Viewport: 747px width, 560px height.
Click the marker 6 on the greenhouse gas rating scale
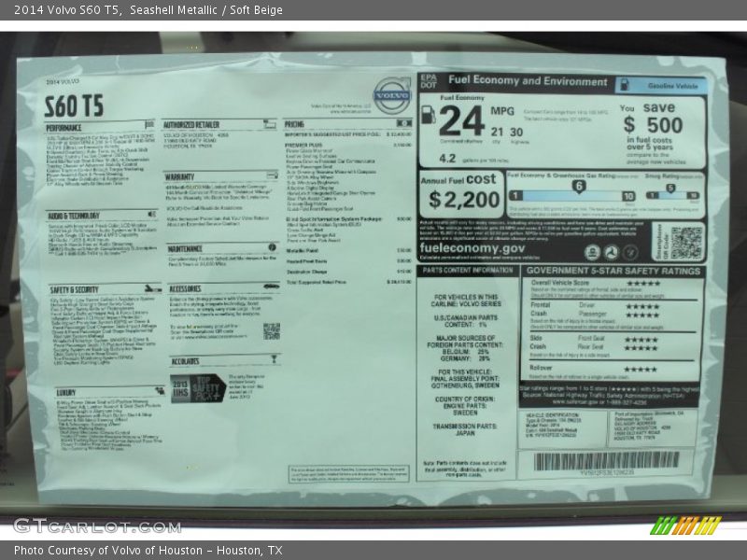pos(579,186)
